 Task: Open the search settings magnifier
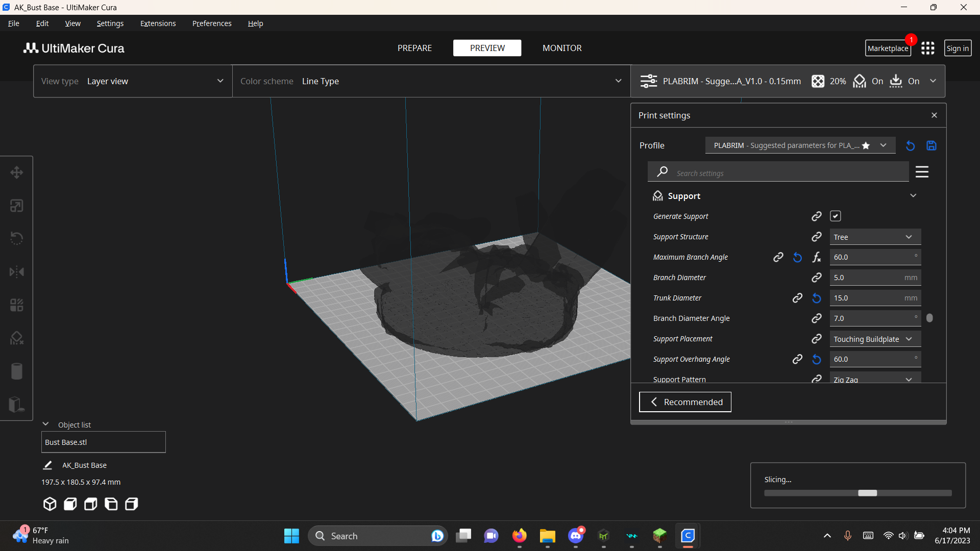tap(662, 172)
